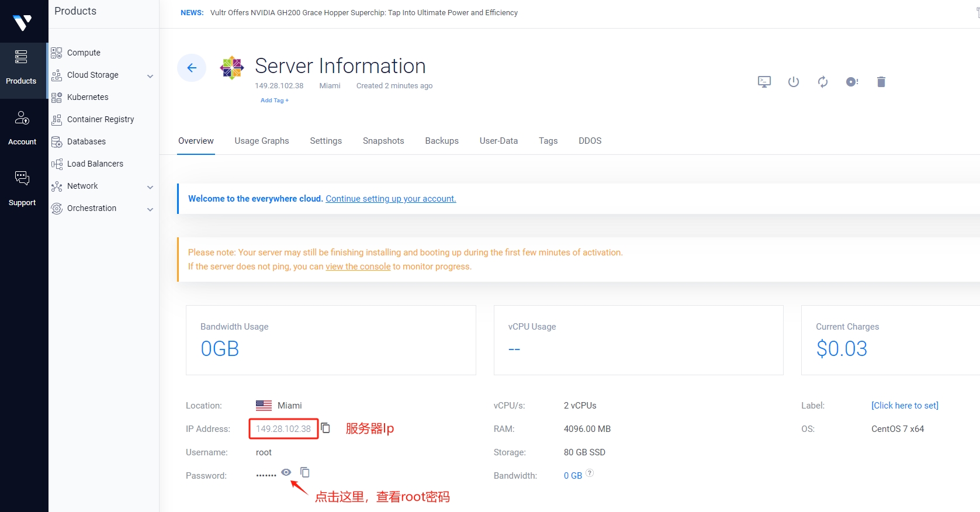Screen dimensions: 980x512
Task: Copy the IP address with copy icon
Action: pos(325,428)
